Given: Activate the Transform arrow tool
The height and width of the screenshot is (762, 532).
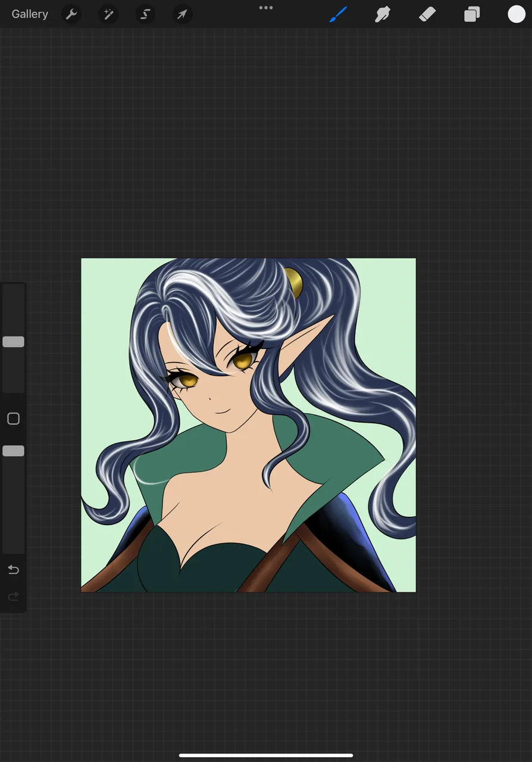Looking at the screenshot, I should point(182,14).
